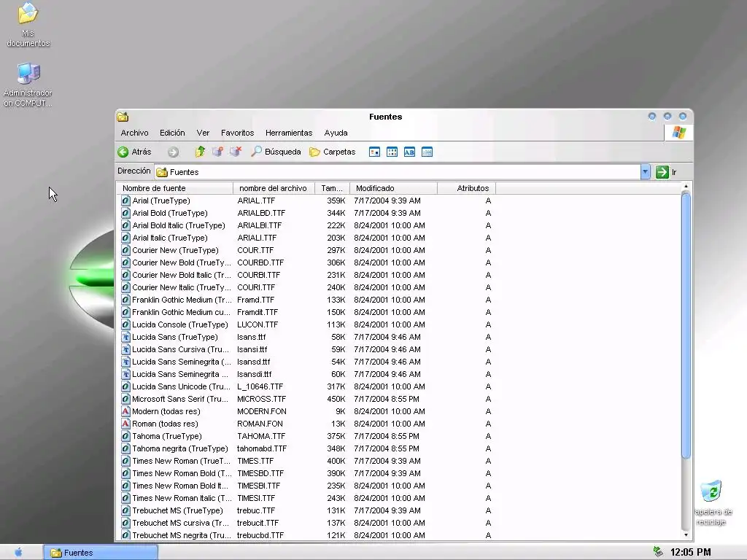The image size is (747, 560).
Task: Select Lucida Console (TrueType) font icon
Action: tap(125, 324)
